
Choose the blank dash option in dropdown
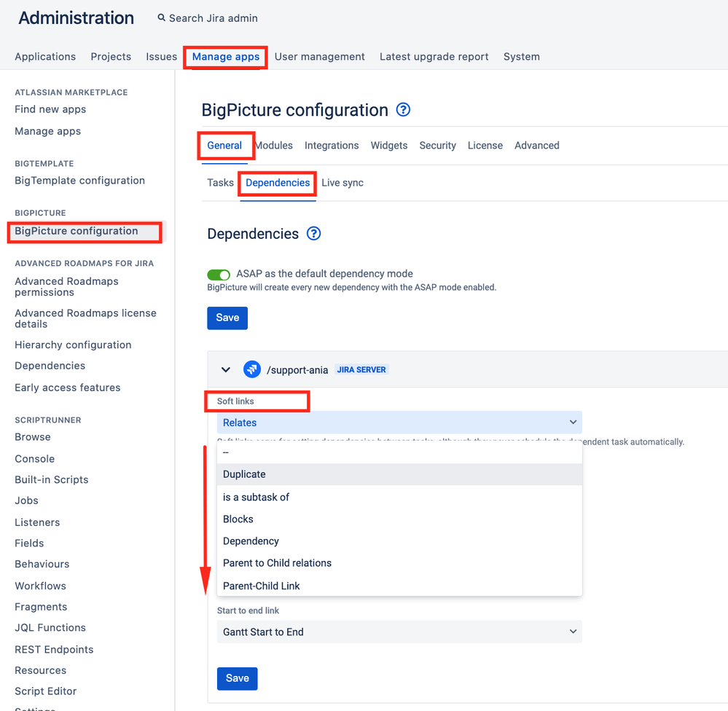coord(399,452)
